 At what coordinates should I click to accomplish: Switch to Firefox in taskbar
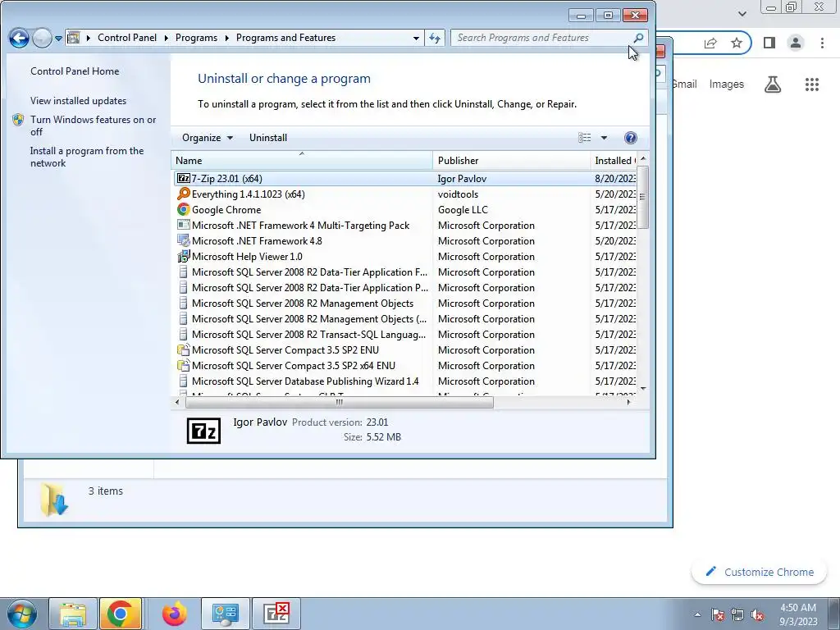coord(174,614)
